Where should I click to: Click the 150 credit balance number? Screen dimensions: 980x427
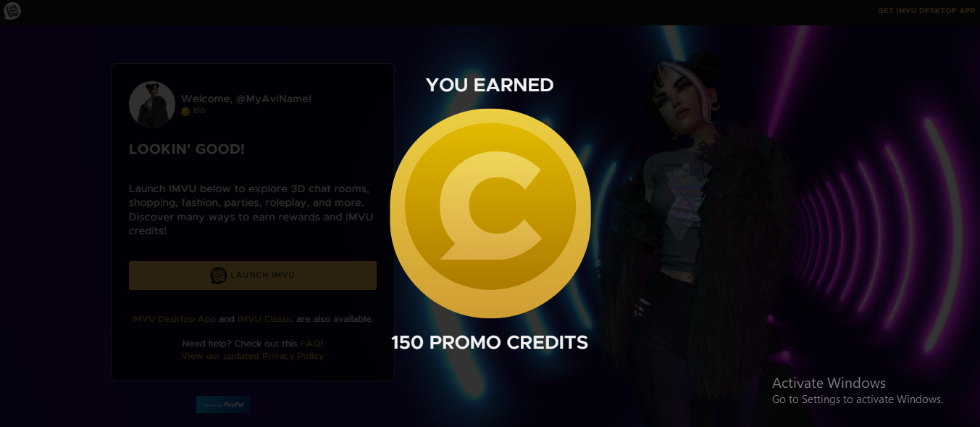pos(199,111)
